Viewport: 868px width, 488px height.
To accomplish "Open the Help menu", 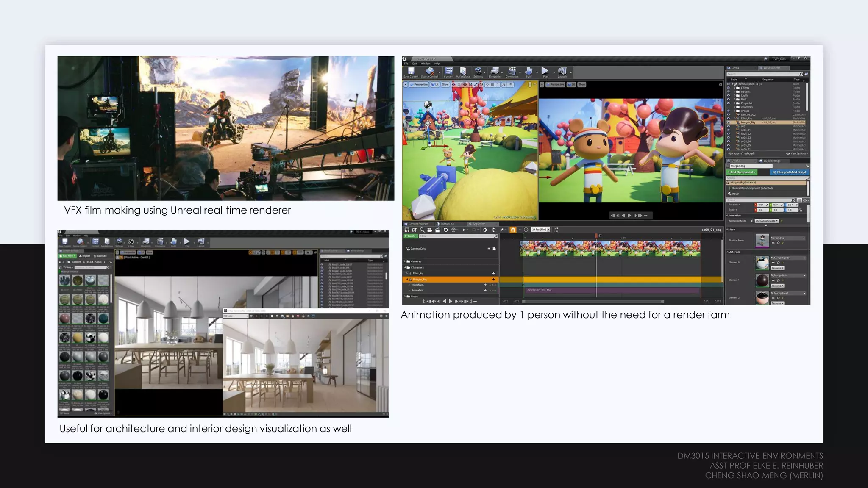I will [437, 64].
